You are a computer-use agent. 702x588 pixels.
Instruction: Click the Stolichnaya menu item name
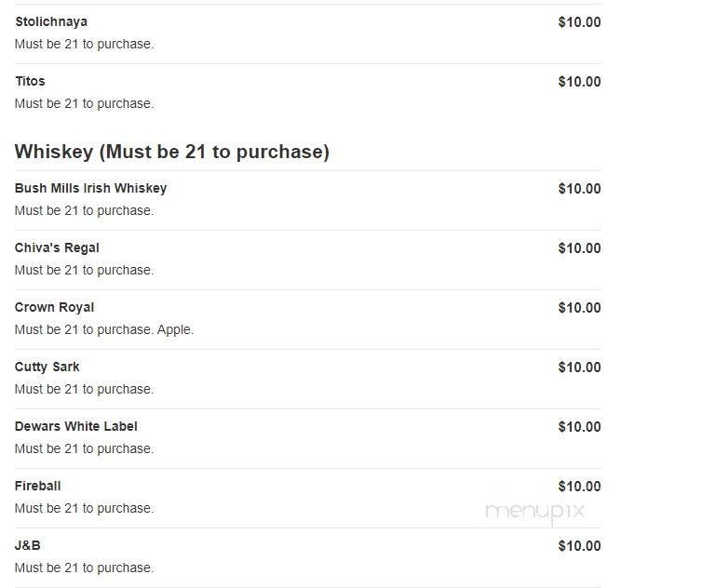tap(51, 21)
